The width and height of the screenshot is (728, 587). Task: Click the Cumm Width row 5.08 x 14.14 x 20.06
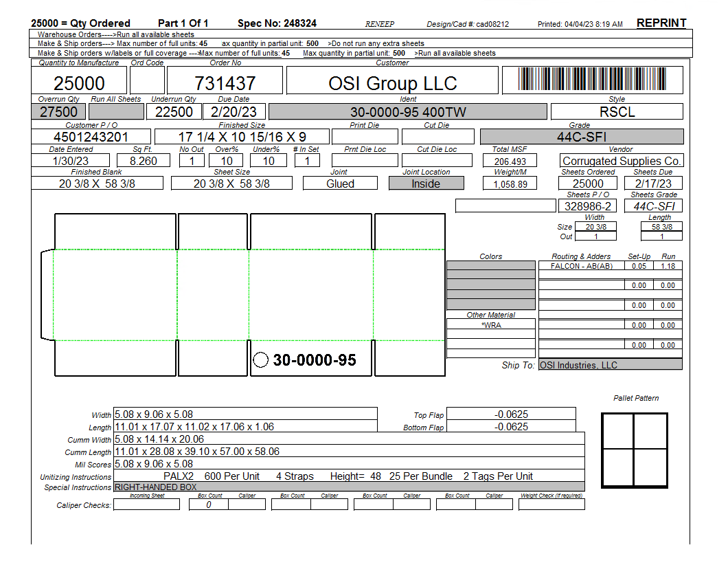coord(349,439)
